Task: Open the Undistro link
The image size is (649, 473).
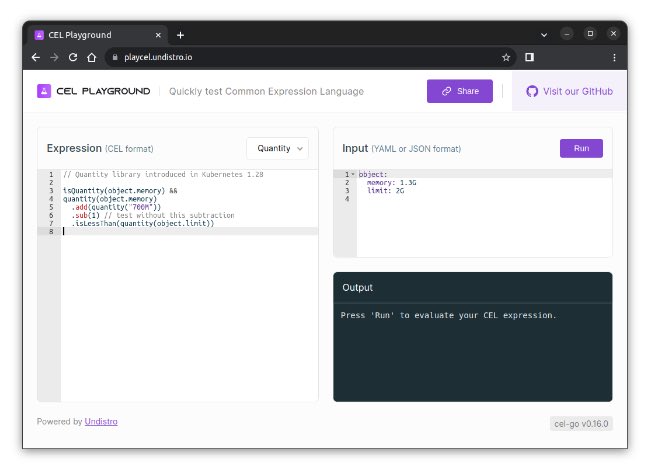Action: [101, 421]
